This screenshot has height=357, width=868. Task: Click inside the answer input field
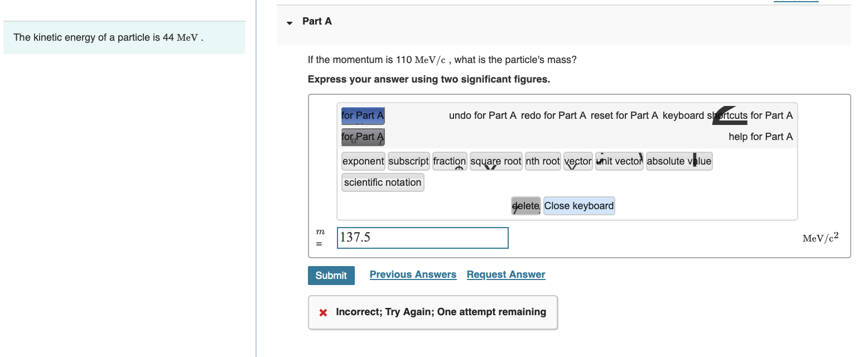[422, 238]
